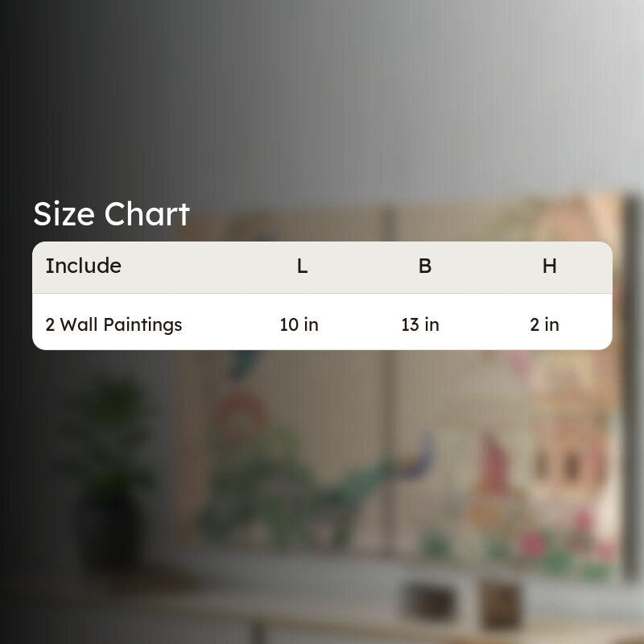The image size is (644, 644).
Task: Click the 10 in length value
Action: (x=299, y=324)
